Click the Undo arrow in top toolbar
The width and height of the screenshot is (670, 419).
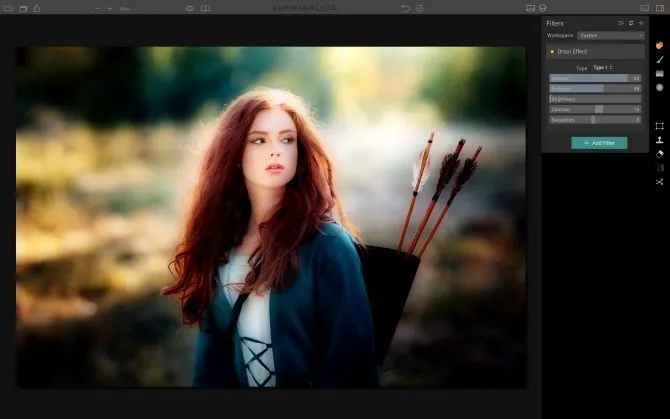405,8
